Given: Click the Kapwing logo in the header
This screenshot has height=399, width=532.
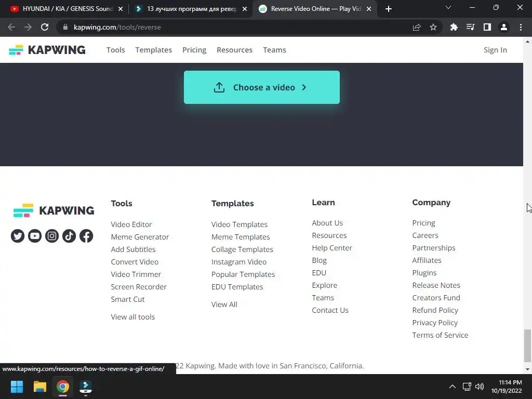Looking at the screenshot, I should 47,50.
